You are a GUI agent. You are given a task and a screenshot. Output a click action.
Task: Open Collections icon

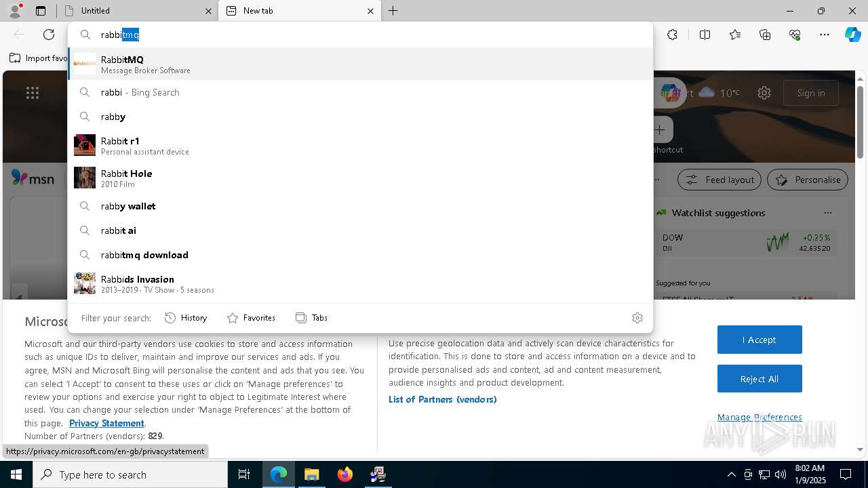[x=765, y=35]
